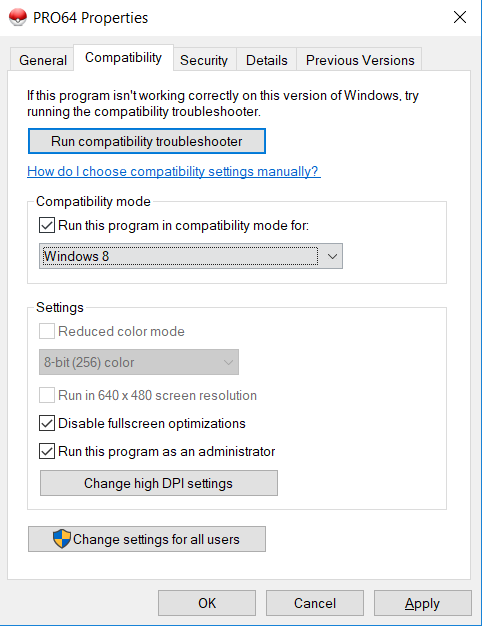Uncheck Run this program in compatibility mode

coord(47,225)
